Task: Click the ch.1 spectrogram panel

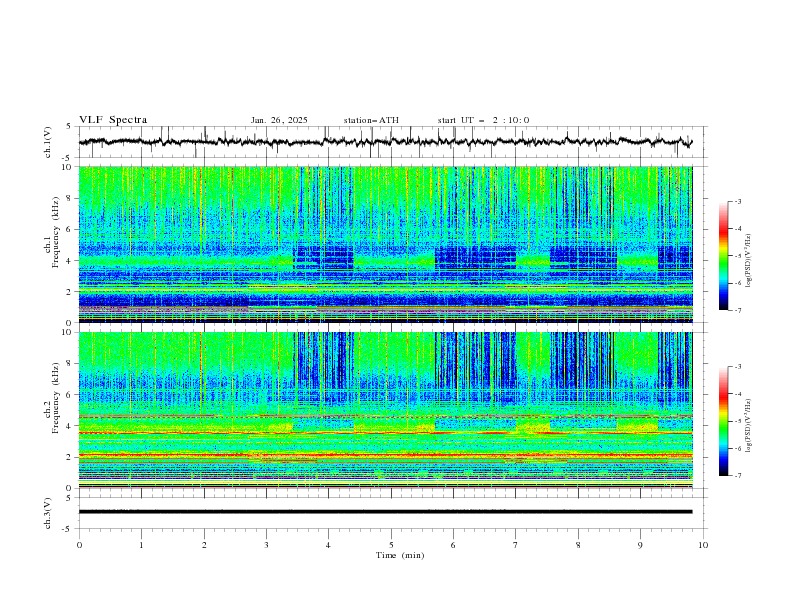Action: (x=385, y=244)
